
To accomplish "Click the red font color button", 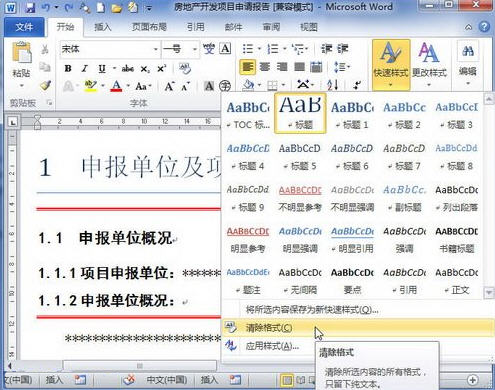I will pyautogui.click(x=116, y=86).
